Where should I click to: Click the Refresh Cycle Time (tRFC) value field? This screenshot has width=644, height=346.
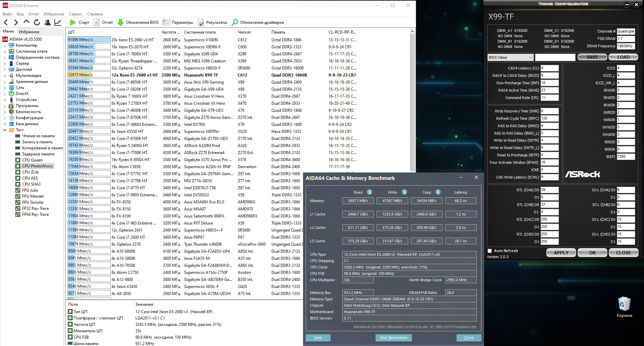549,118
